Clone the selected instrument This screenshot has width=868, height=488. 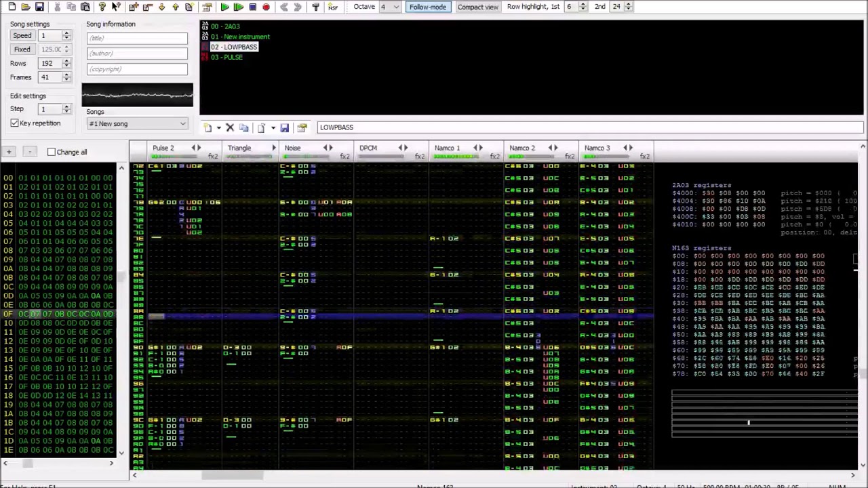coord(243,127)
